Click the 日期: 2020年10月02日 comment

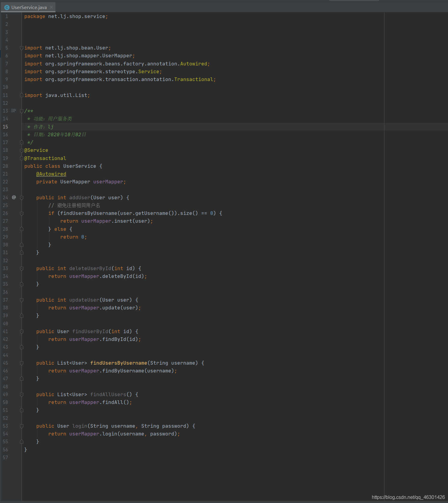coord(57,134)
